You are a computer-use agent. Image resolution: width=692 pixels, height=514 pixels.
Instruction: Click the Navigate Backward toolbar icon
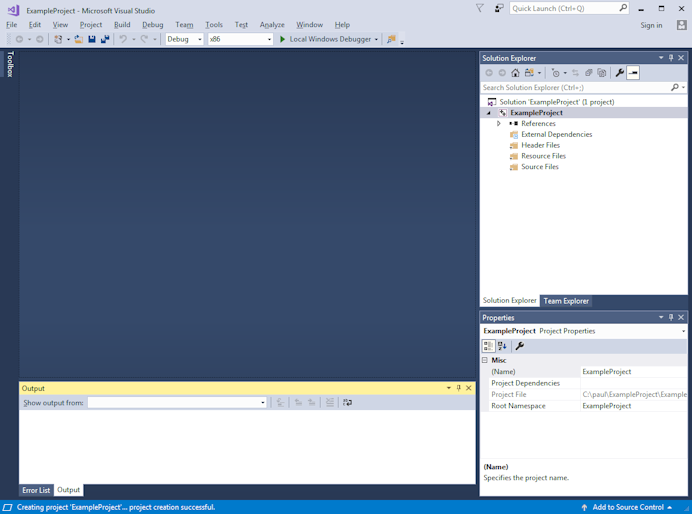(x=19, y=39)
